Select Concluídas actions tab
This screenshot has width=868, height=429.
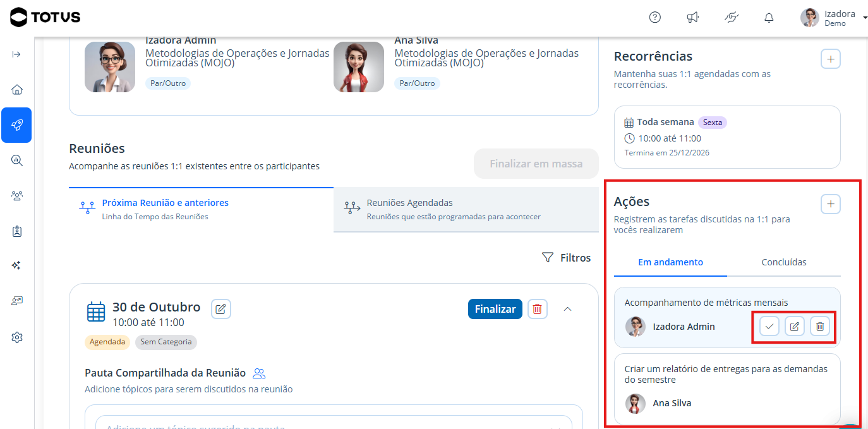pyautogui.click(x=784, y=262)
